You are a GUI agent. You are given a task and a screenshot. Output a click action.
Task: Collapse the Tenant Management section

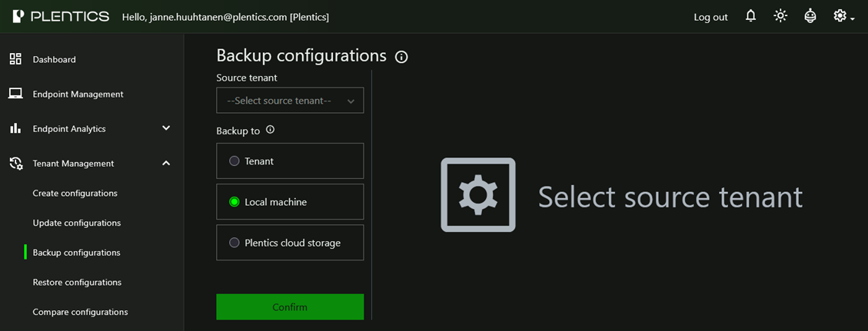166,163
